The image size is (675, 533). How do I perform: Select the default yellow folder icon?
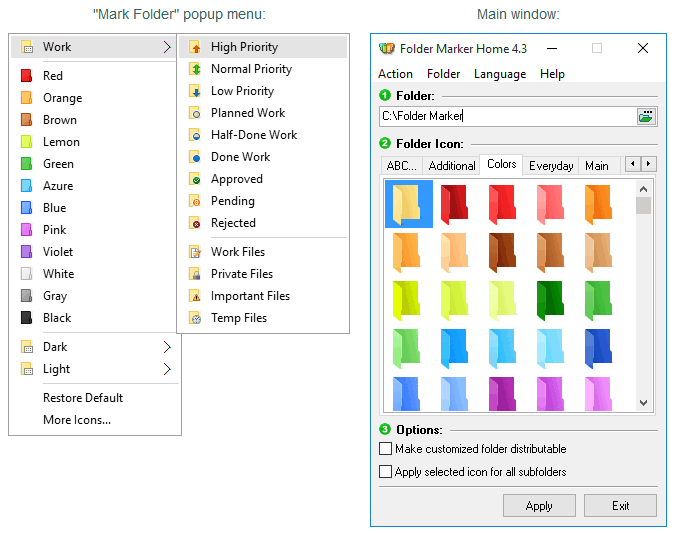point(409,204)
